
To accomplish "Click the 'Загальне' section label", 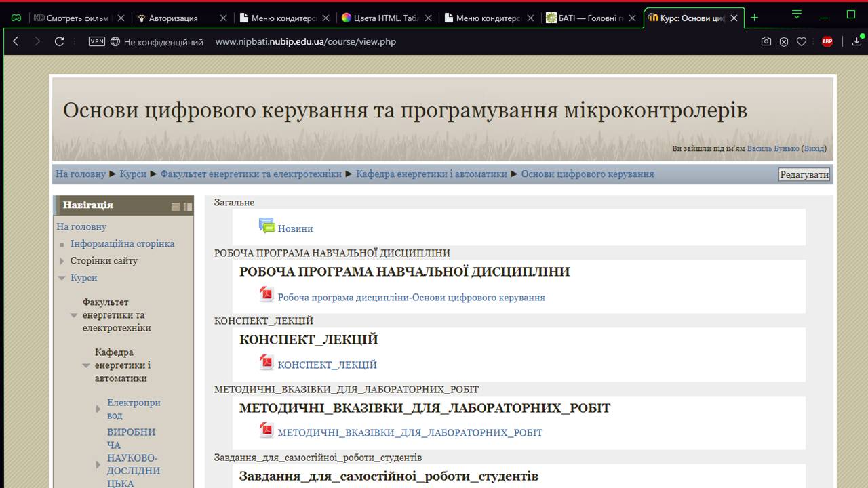I will pos(234,202).
